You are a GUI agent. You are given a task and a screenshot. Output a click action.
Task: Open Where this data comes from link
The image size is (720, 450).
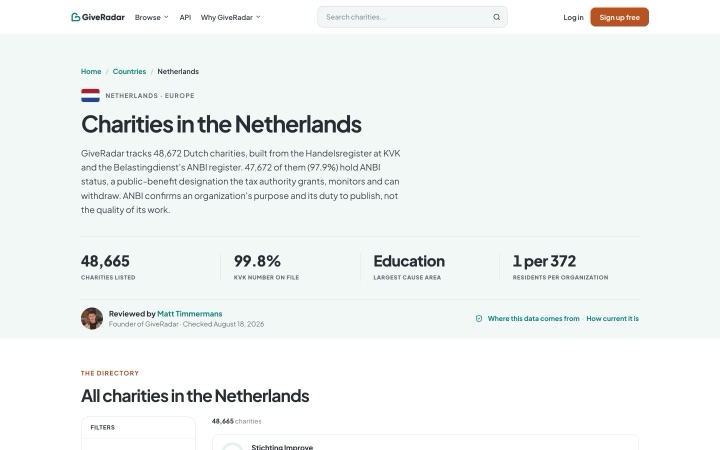534,318
